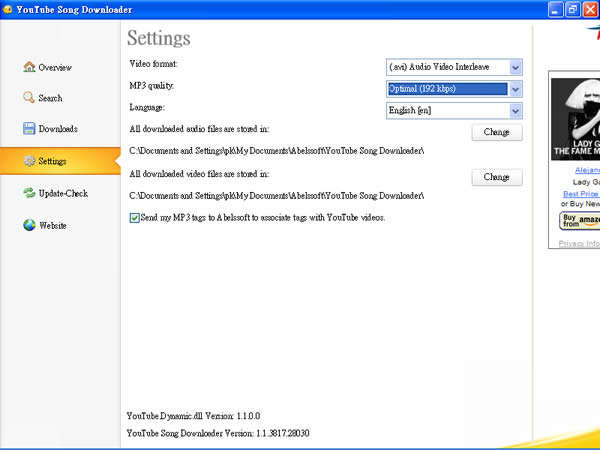Expand the MP3 quality dropdown arrow
This screenshot has height=450, width=600.
tap(515, 89)
